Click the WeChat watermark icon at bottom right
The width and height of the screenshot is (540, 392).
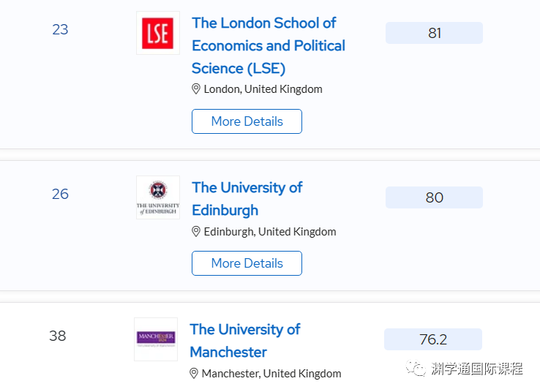coord(416,369)
